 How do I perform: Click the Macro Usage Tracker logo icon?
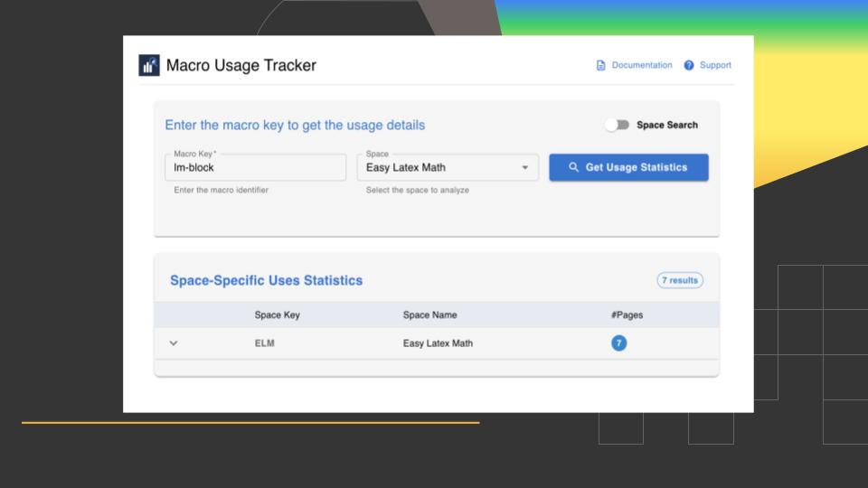pyautogui.click(x=149, y=65)
